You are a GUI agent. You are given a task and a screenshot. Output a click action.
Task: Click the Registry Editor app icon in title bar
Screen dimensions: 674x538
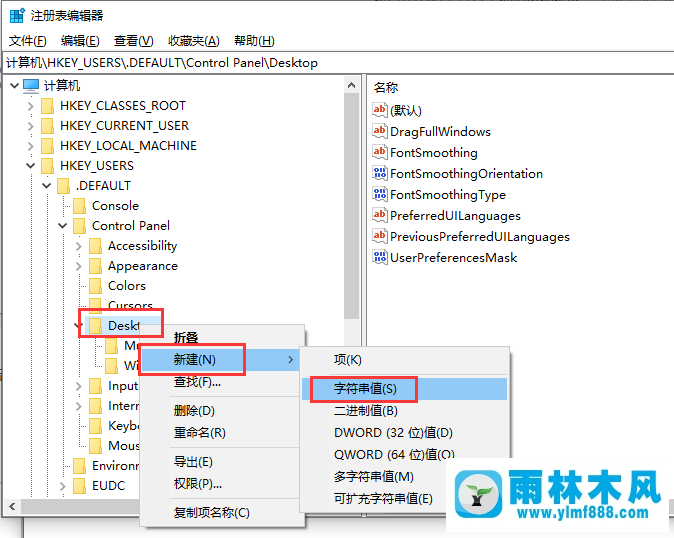click(x=17, y=15)
